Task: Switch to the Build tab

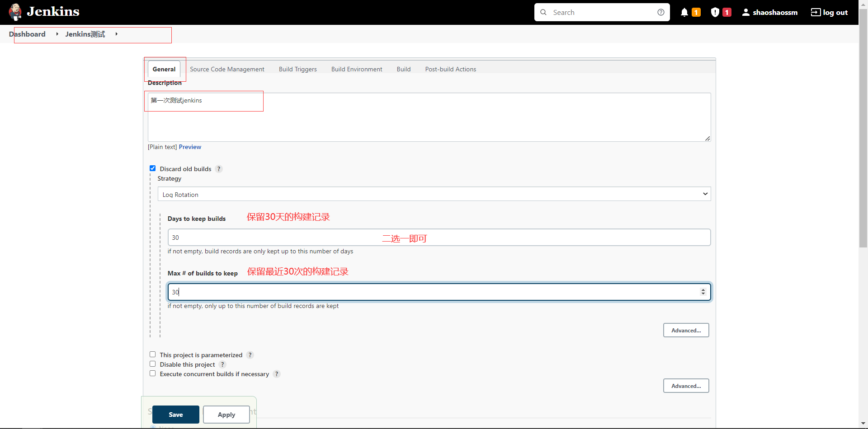Action: click(404, 69)
